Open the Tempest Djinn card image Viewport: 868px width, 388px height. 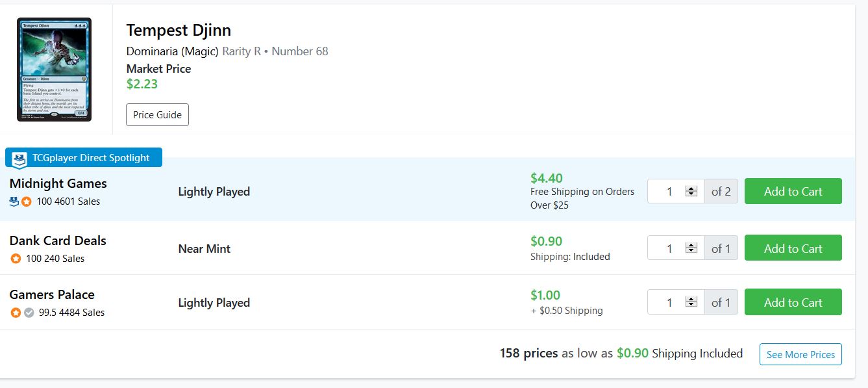tap(54, 69)
